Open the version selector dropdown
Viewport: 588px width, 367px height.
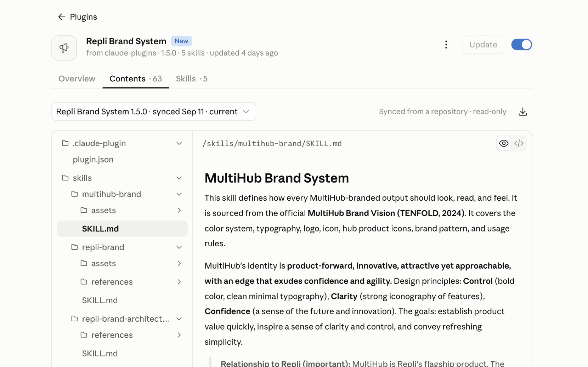[x=154, y=111]
